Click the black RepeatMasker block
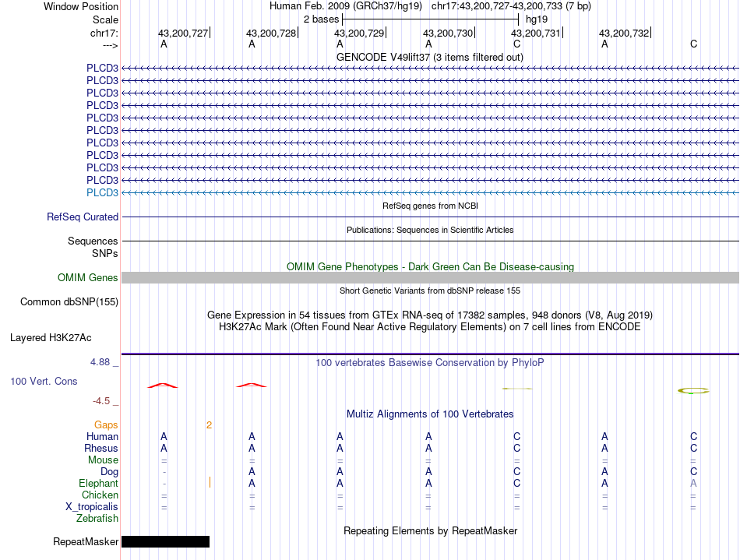The height and width of the screenshot is (560, 740). pyautogui.click(x=165, y=541)
